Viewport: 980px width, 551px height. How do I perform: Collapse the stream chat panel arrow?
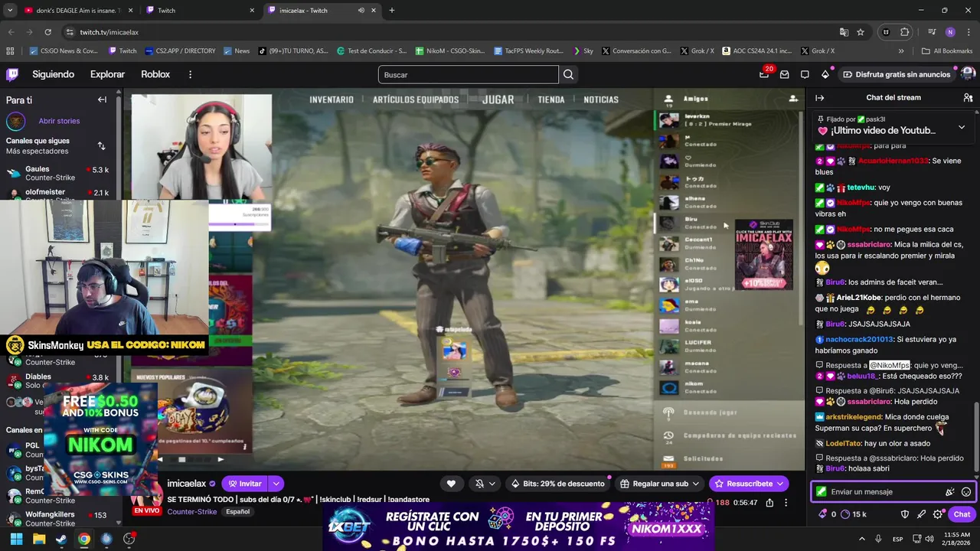[819, 98]
